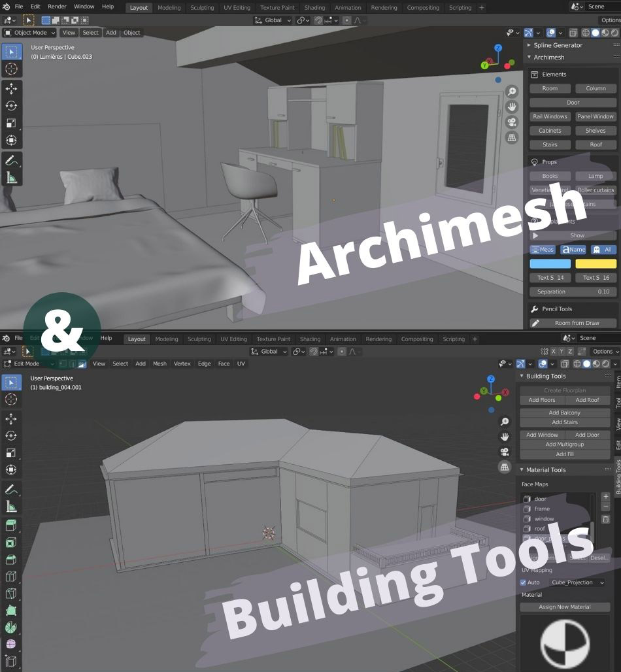621x672 pixels.
Task: Toggle the Meas display button in Archimesh
Action: (x=543, y=249)
